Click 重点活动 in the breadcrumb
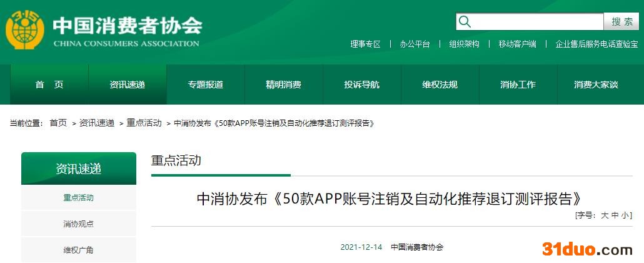Screen dimensions: 644x263 pos(144,123)
